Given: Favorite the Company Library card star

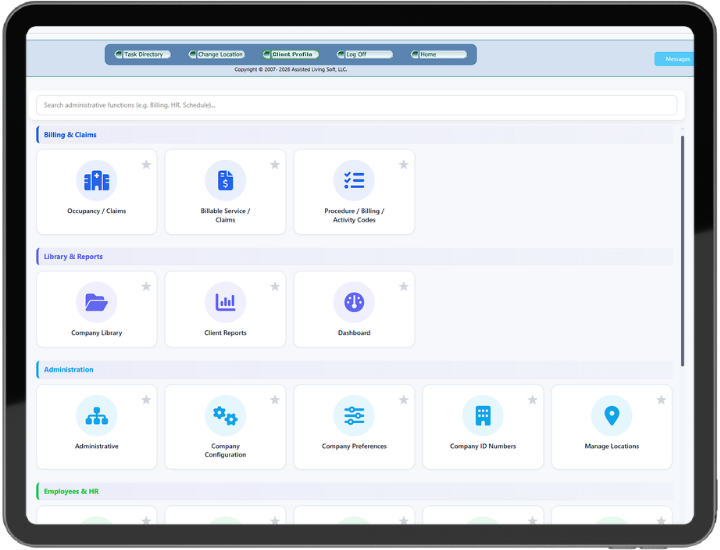Looking at the screenshot, I should 146,286.
